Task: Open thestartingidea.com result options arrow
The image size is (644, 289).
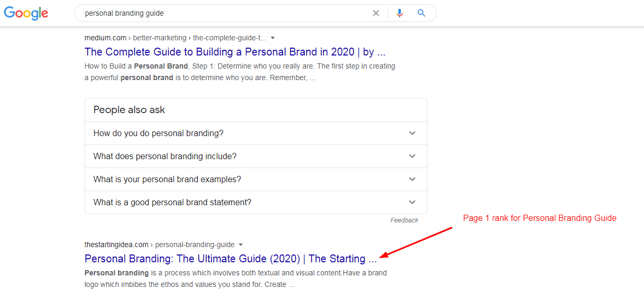Action: pyautogui.click(x=241, y=245)
